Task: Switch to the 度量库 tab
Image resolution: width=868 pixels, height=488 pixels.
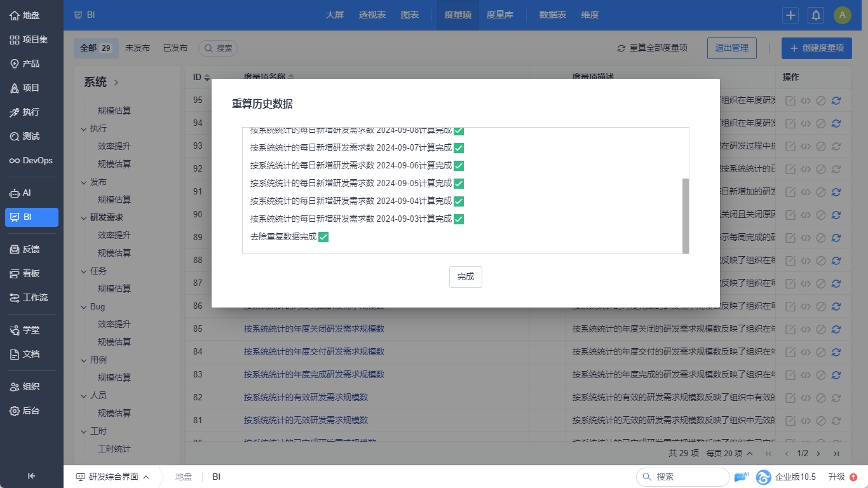Action: [499, 15]
